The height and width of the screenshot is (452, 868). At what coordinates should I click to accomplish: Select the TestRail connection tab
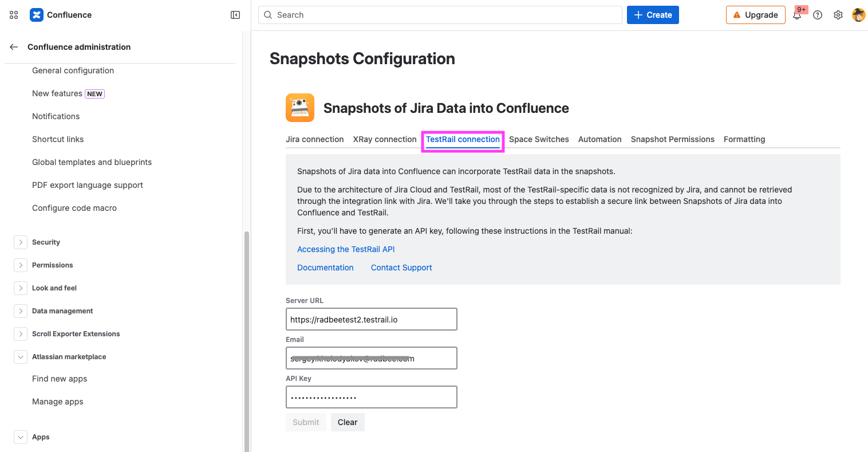[x=463, y=139]
